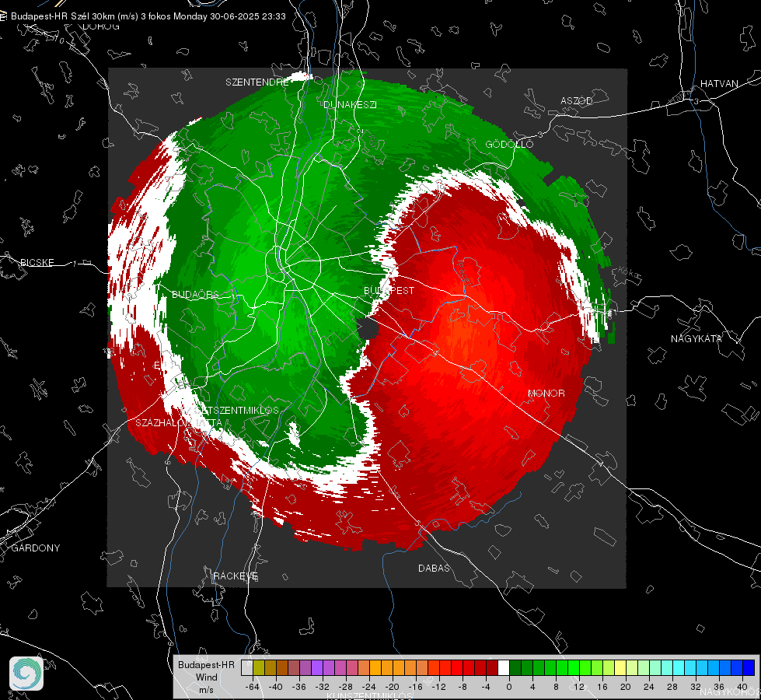Click the -8 value on the scale

point(462,687)
